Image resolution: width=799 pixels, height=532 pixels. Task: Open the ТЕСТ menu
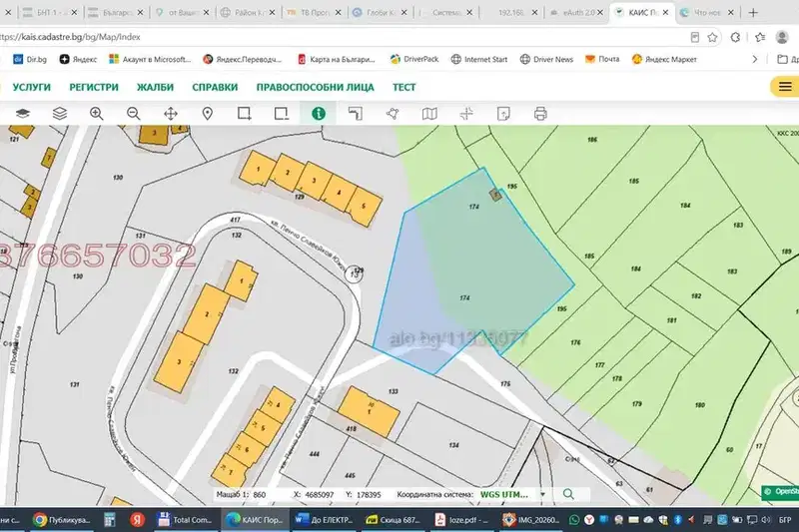(x=404, y=87)
